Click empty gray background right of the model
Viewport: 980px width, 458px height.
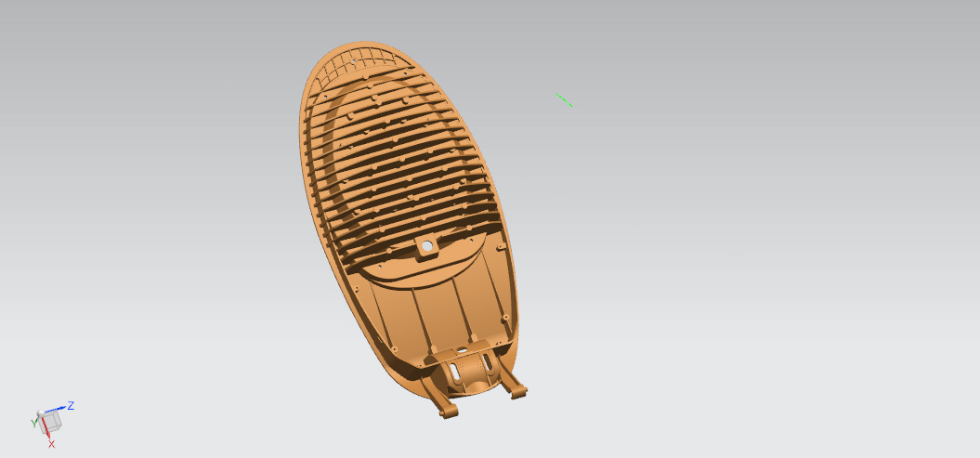(x=743, y=232)
